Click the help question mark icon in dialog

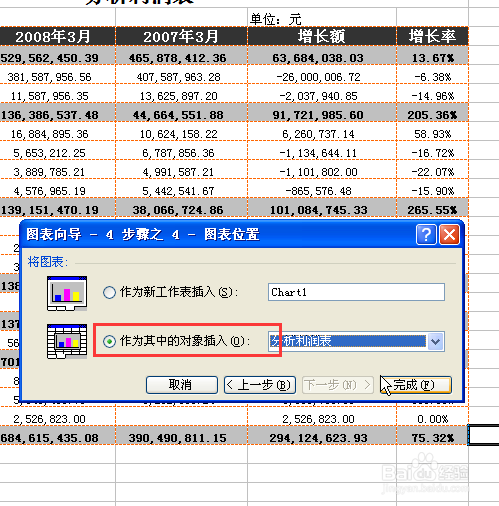coord(426,235)
